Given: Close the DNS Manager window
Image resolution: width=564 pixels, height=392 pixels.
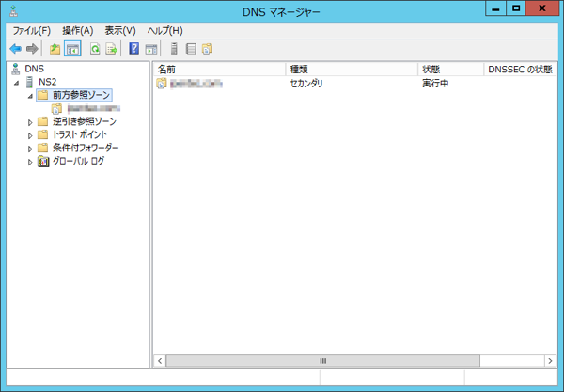Looking at the screenshot, I should tap(541, 8).
